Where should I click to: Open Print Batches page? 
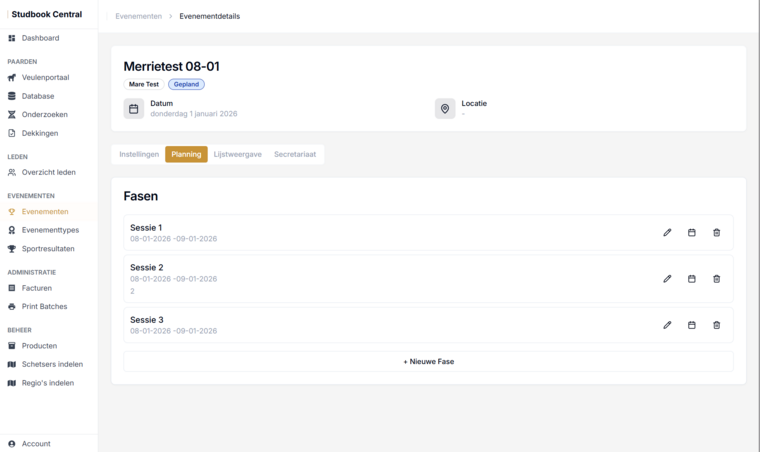(x=44, y=307)
